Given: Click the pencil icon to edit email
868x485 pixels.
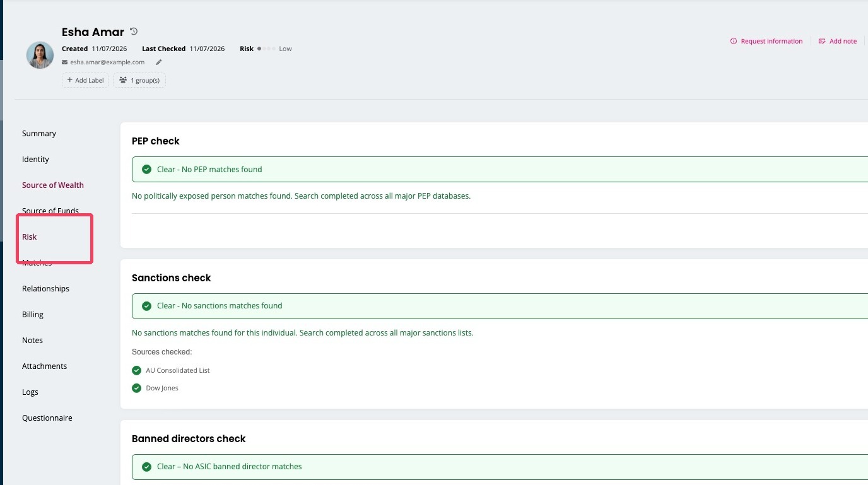Looking at the screenshot, I should coord(159,62).
